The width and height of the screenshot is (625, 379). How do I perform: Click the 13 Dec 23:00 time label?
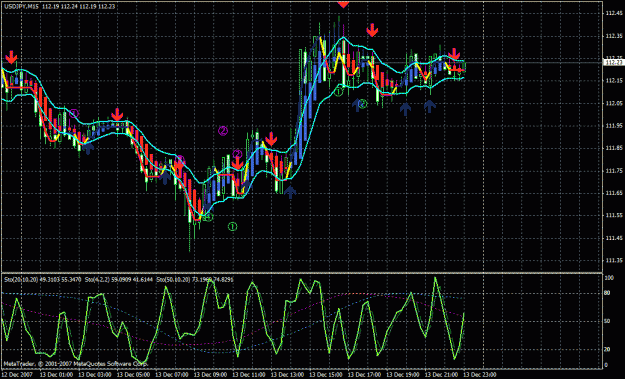pos(480,375)
